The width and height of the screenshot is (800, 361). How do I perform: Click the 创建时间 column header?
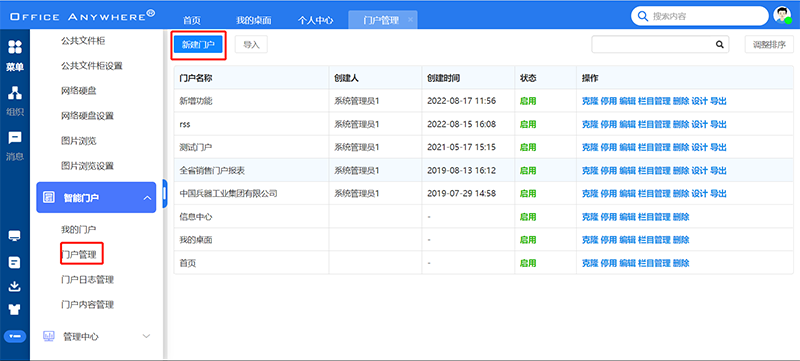[444, 78]
